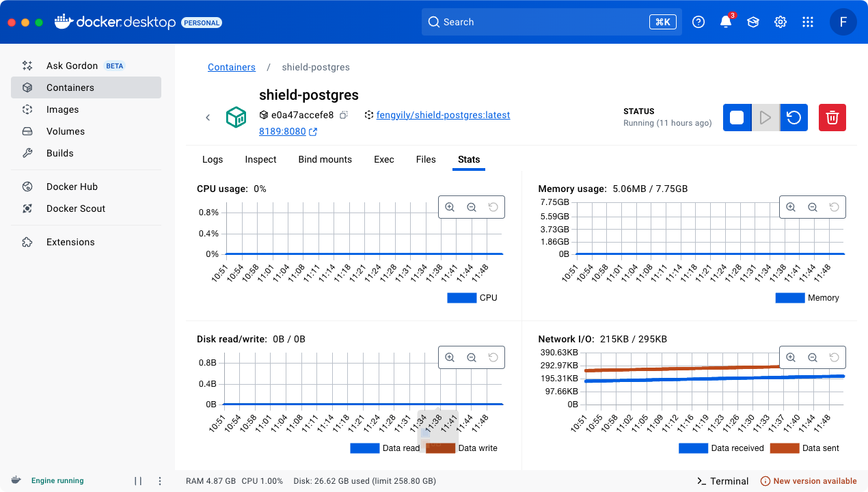Image resolution: width=868 pixels, height=492 pixels.
Task: Open Extensions in the sidebar
Action: point(86,242)
